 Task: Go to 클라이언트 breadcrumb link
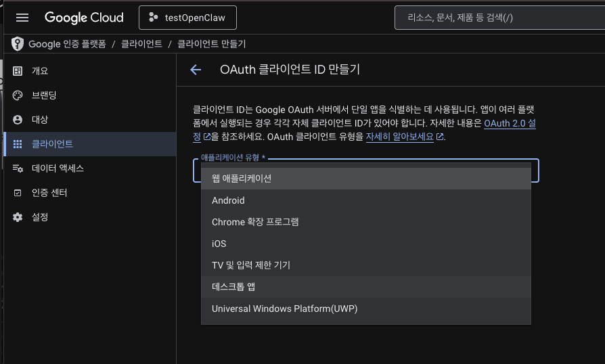[x=141, y=44]
